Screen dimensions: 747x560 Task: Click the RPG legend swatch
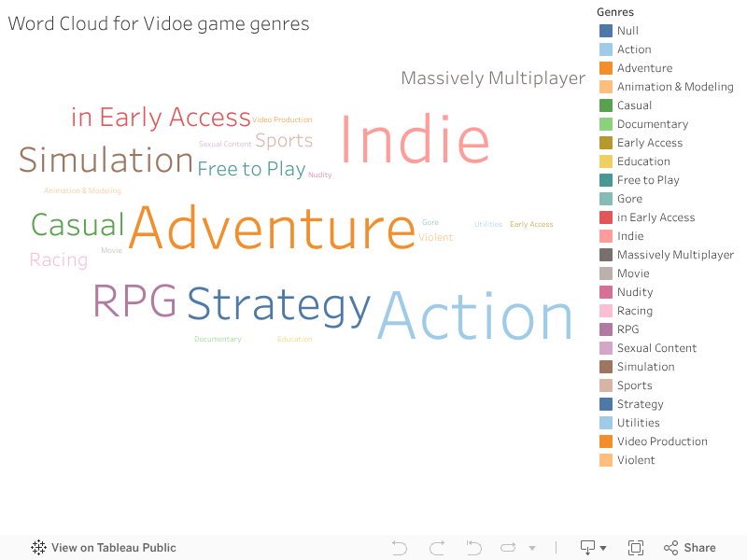606,329
